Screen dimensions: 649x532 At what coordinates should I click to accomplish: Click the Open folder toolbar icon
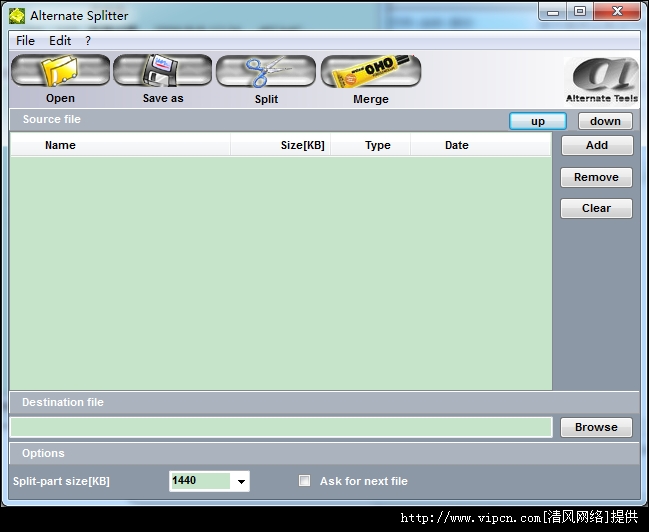click(60, 71)
